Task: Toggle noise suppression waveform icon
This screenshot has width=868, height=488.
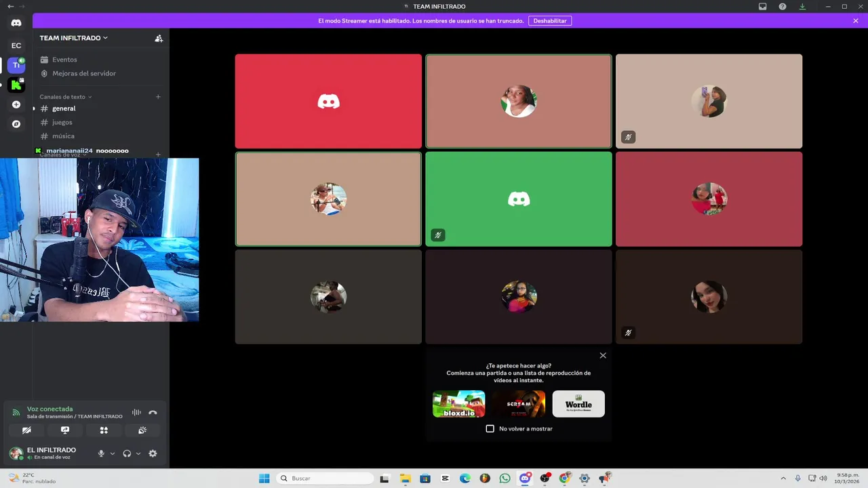Action: point(136,412)
